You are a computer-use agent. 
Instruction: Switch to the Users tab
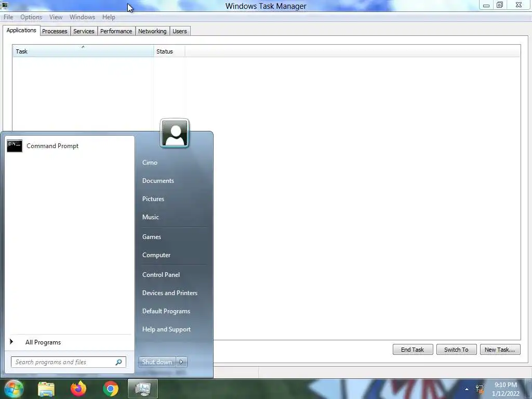tap(179, 31)
